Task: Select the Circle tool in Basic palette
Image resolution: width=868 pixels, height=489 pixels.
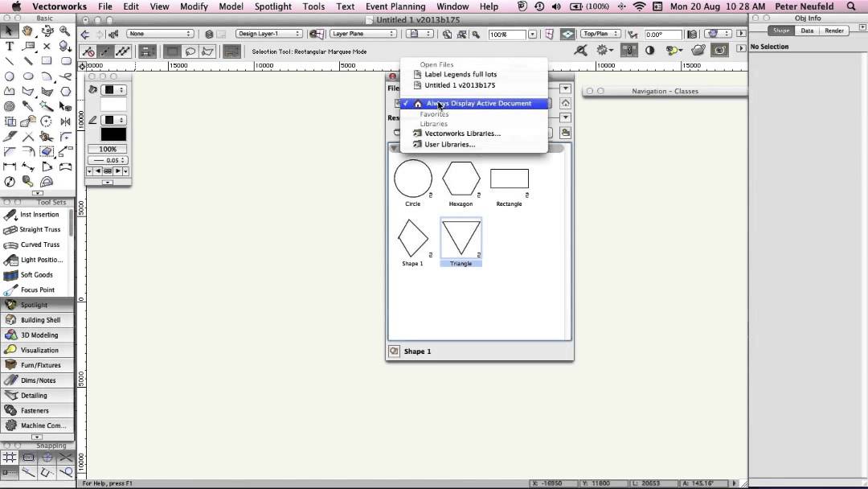Action: (x=10, y=76)
